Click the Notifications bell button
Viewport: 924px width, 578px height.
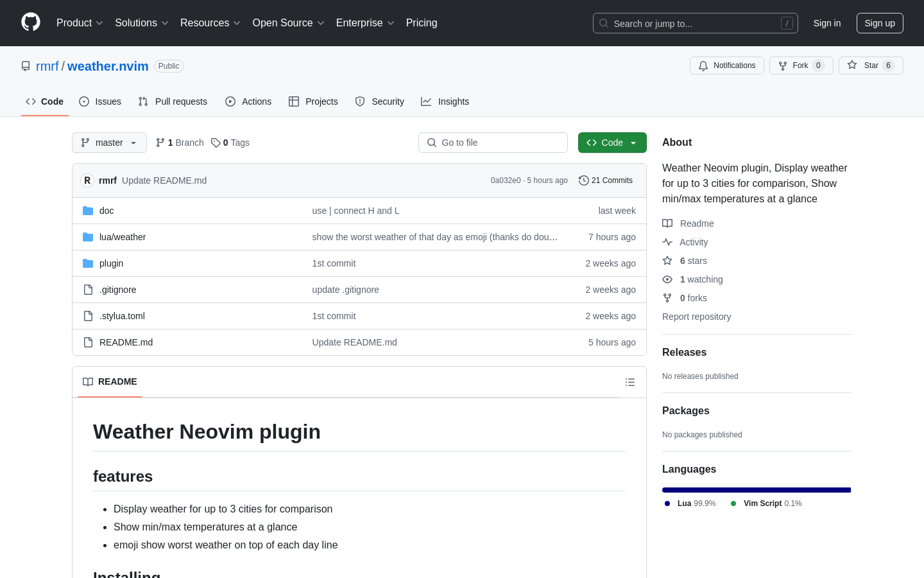pyautogui.click(x=727, y=66)
